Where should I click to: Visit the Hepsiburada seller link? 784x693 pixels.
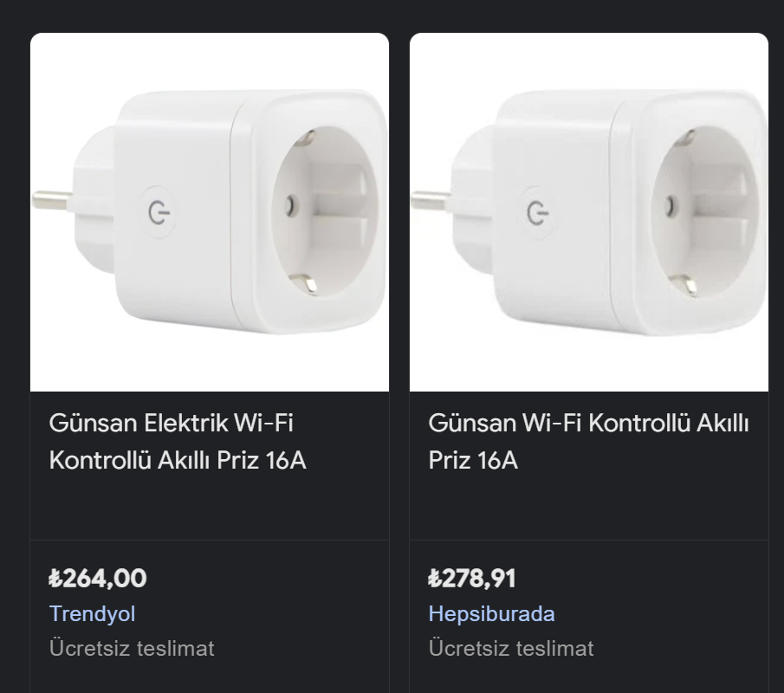click(x=491, y=614)
